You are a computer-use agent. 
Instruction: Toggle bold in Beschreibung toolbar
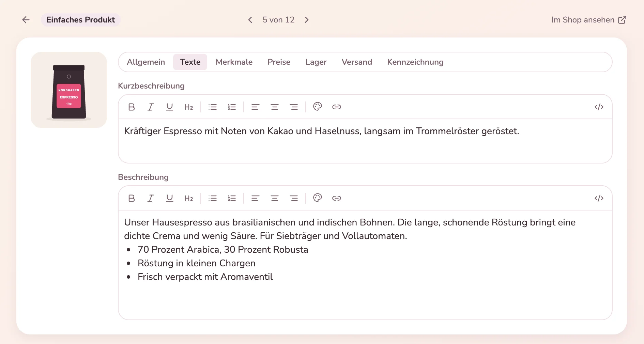tap(132, 198)
